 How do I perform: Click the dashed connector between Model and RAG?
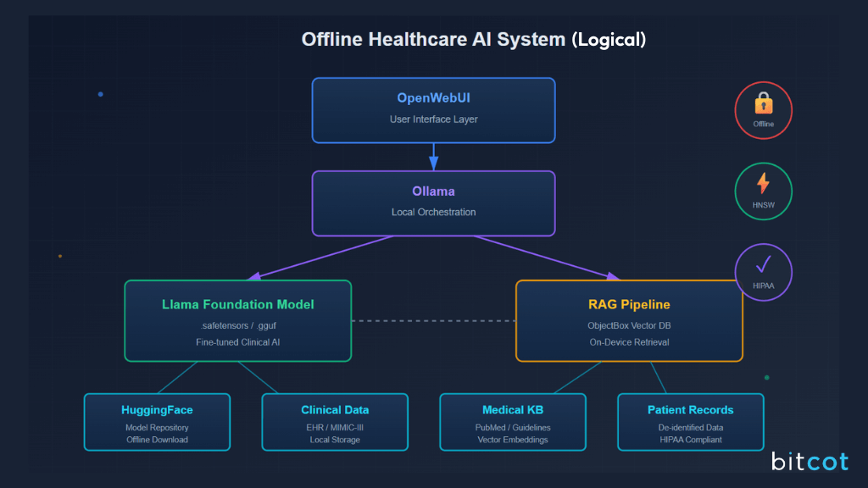click(433, 320)
